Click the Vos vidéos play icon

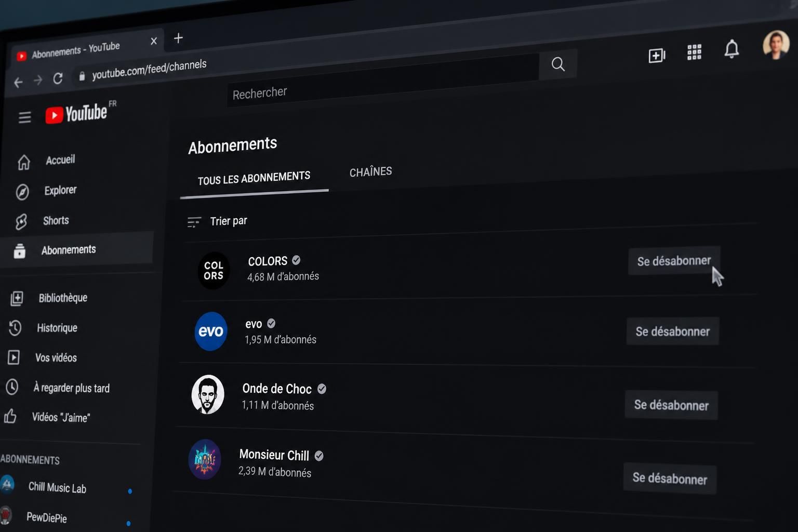[14, 357]
